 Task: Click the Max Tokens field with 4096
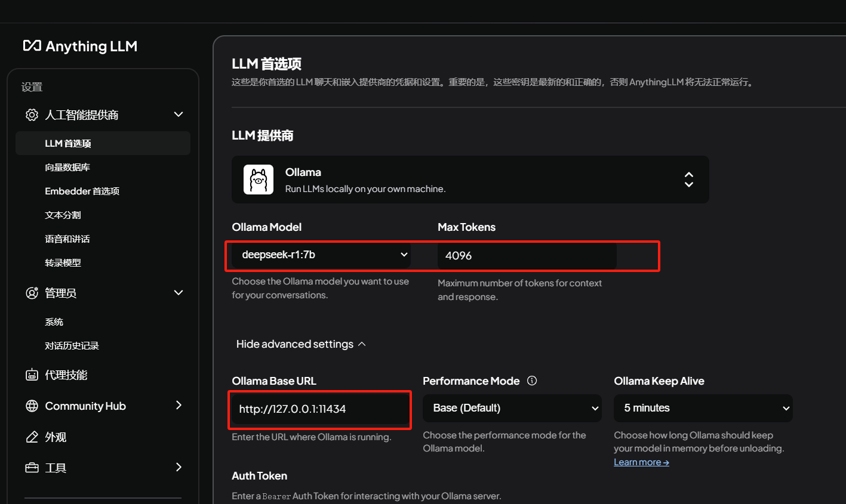click(527, 256)
